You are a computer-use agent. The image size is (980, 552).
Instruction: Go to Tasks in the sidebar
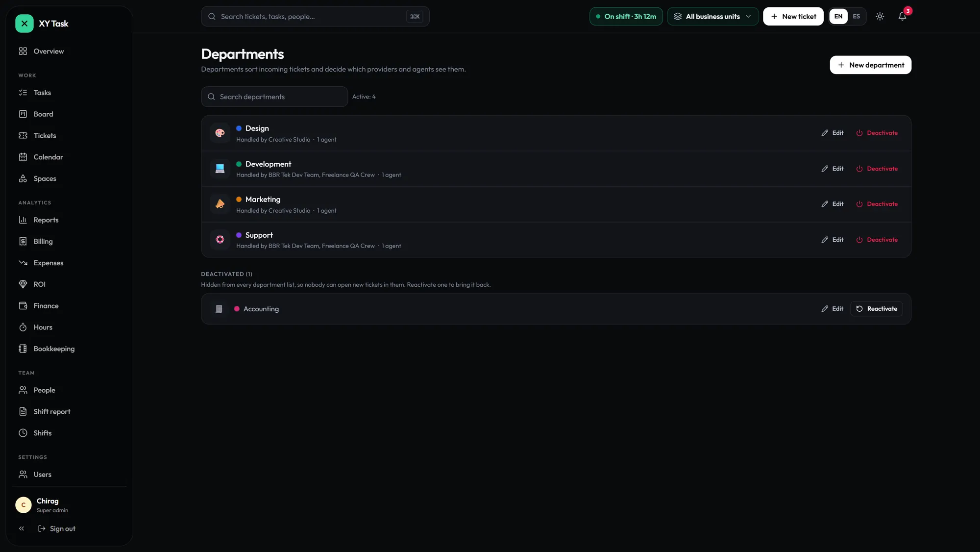pyautogui.click(x=69, y=93)
